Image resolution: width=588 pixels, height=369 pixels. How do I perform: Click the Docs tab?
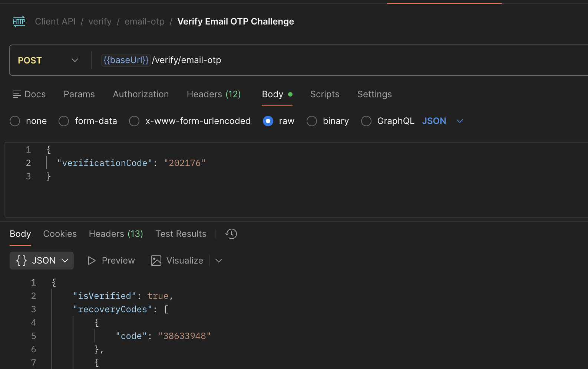29,94
